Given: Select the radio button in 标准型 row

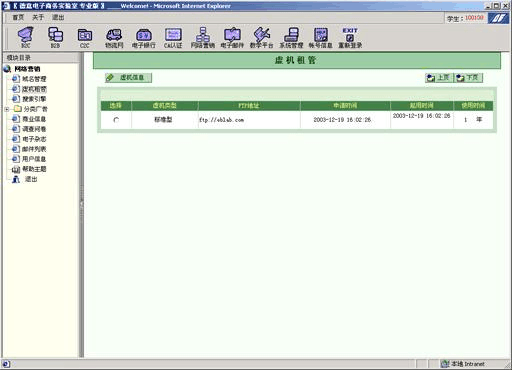Looking at the screenshot, I should tap(116, 120).
